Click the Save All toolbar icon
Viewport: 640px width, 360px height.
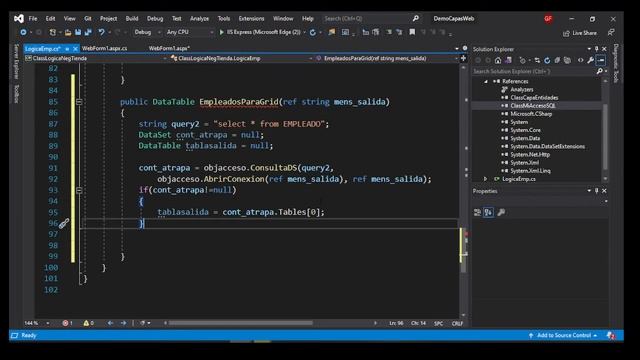click(x=87, y=32)
